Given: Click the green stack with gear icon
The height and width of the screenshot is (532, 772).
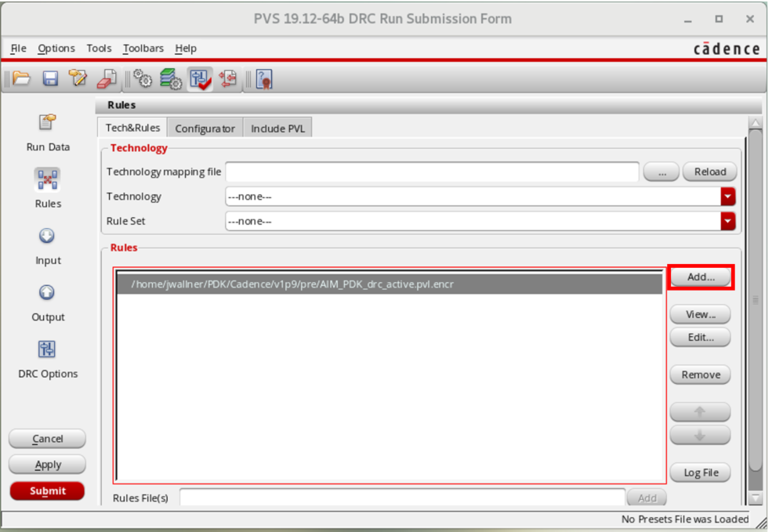Looking at the screenshot, I should click(171, 78).
